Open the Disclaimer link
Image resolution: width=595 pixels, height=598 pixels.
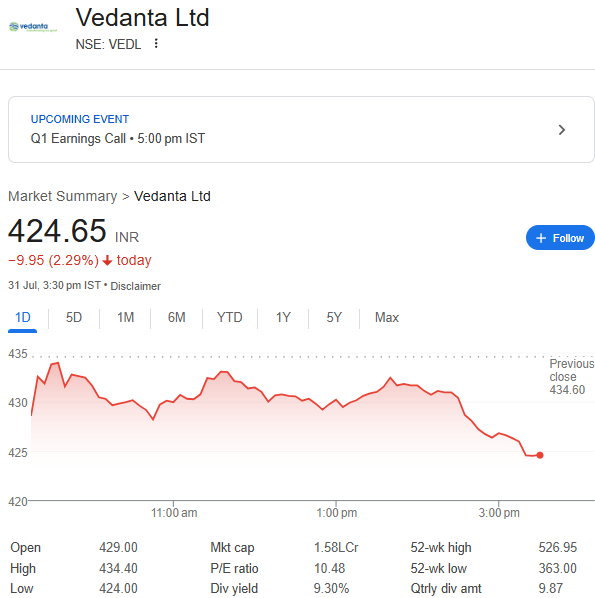point(135,286)
